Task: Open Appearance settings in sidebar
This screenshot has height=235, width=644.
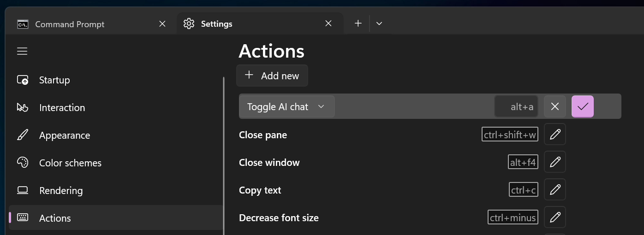Action: (64, 135)
